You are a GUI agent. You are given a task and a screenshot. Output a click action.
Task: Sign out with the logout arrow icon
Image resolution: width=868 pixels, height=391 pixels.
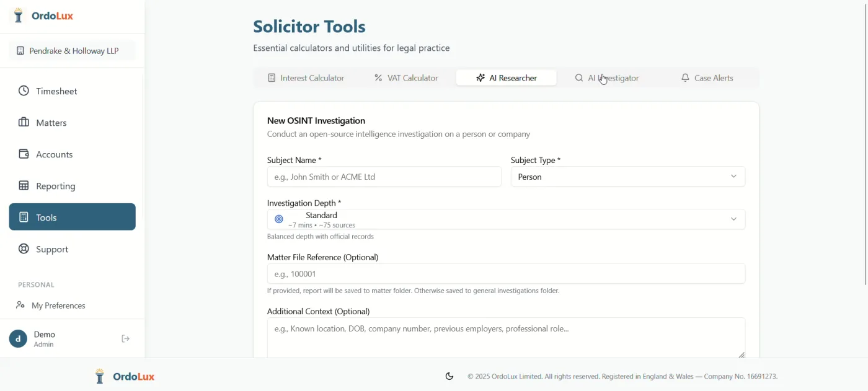point(125,338)
